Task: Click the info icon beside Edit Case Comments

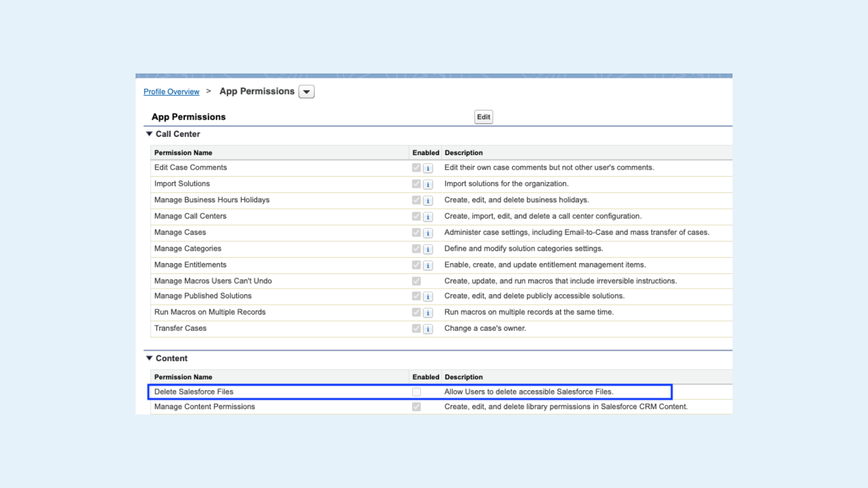Action: click(x=428, y=168)
